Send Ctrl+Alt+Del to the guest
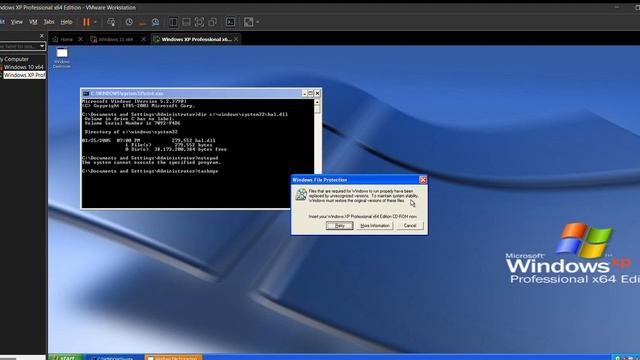 111,22
